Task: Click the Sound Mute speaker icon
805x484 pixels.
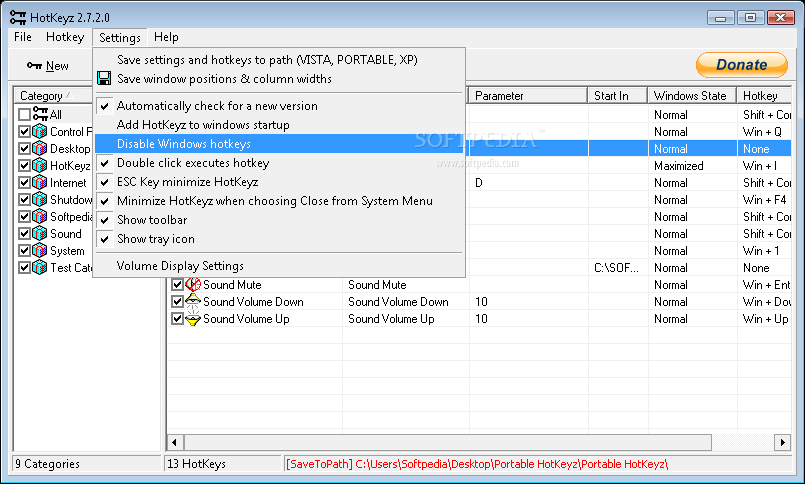Action: 193,284
